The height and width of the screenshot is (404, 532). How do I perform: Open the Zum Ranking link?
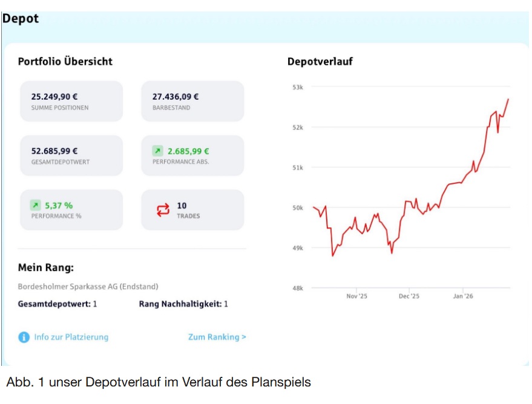click(x=217, y=337)
